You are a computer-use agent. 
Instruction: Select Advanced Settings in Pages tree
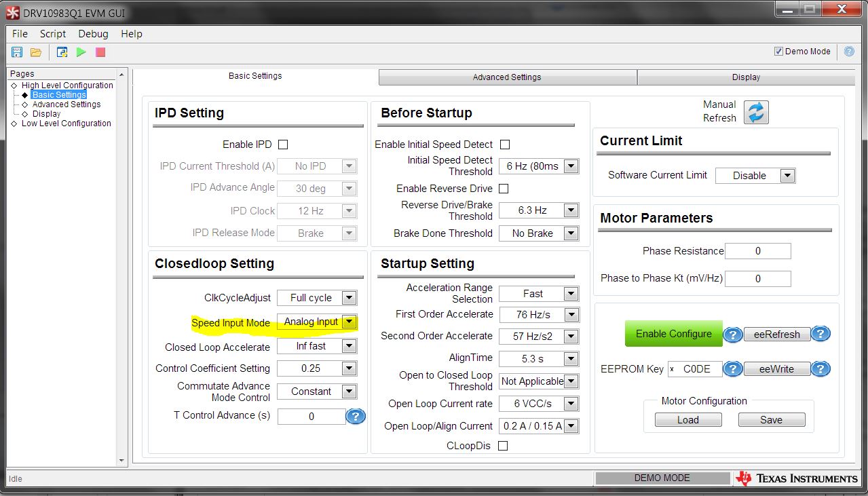tap(67, 104)
